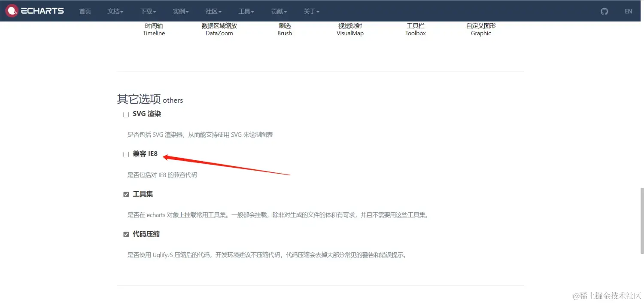
Task: Uncheck the 代码压缩 checkbox
Action: pyautogui.click(x=126, y=235)
